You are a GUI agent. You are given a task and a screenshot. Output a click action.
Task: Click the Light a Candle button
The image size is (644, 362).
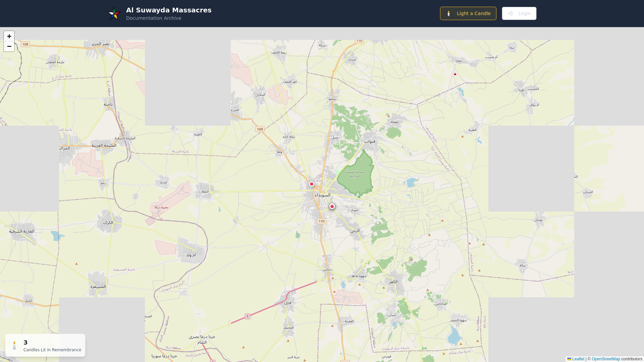468,13
